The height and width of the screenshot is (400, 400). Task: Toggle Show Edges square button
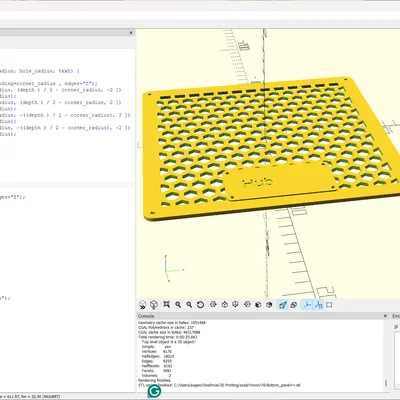pos(329,305)
